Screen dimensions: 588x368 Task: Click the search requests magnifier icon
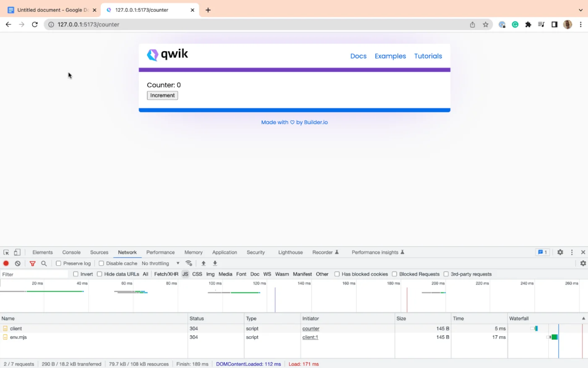pyautogui.click(x=44, y=263)
